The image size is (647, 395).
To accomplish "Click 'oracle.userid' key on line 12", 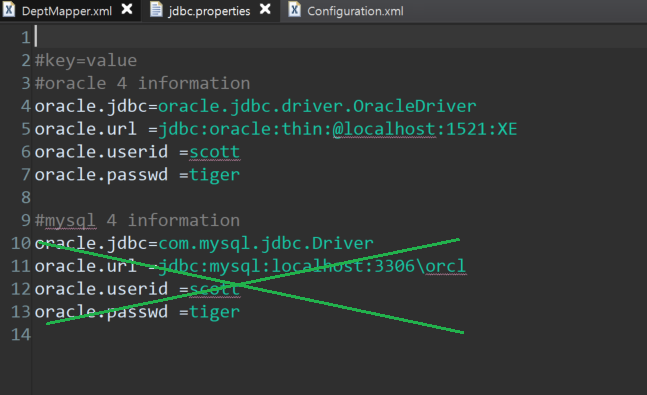I will [x=101, y=289].
